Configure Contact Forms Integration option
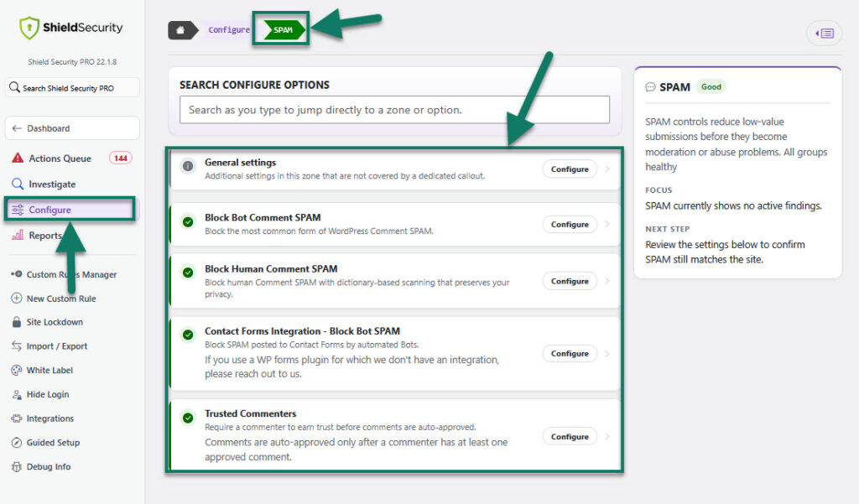 570,353
